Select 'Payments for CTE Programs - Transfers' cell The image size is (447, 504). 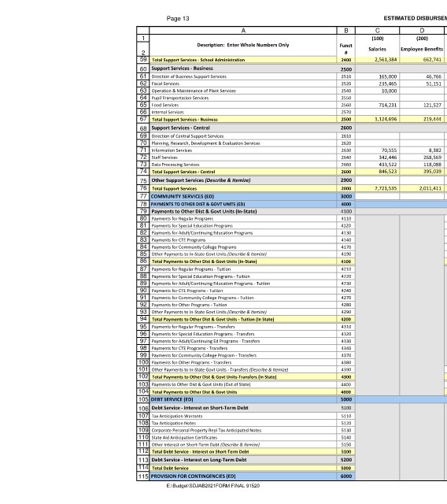243,348
